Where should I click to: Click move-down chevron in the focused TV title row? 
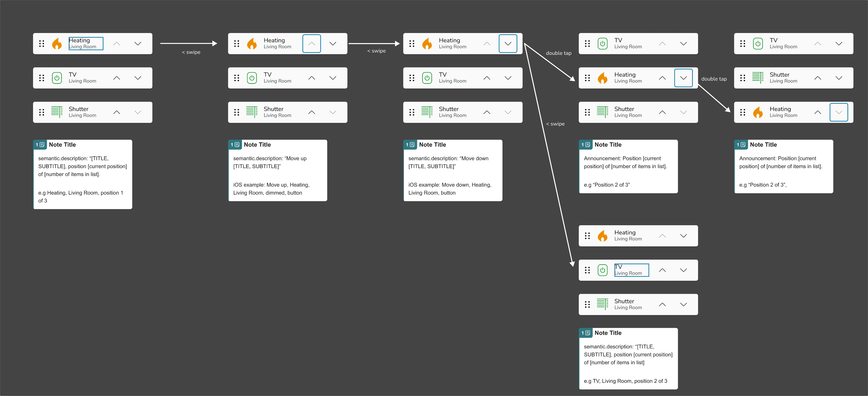pos(683,270)
